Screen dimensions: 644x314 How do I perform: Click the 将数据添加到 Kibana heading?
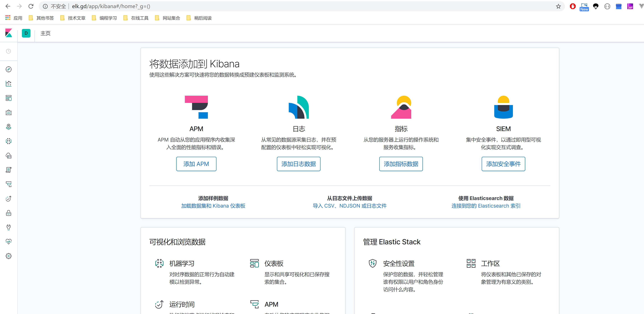pyautogui.click(x=194, y=64)
